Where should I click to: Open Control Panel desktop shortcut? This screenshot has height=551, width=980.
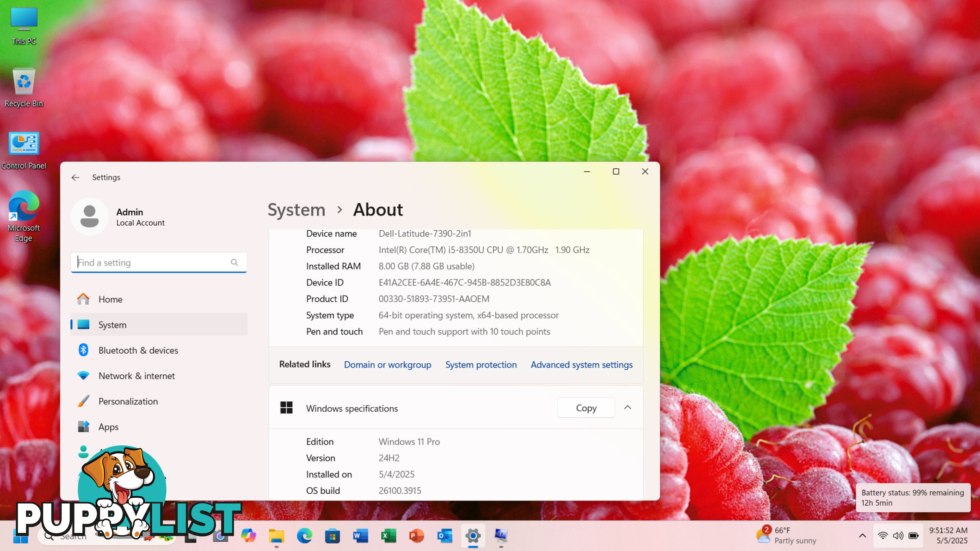tap(23, 150)
